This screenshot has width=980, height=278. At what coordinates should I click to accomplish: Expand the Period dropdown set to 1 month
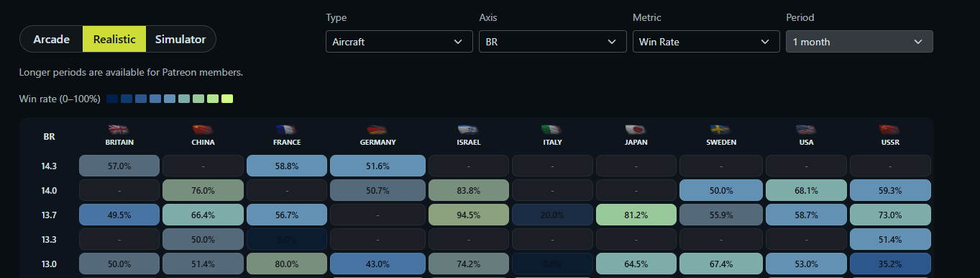(x=859, y=42)
